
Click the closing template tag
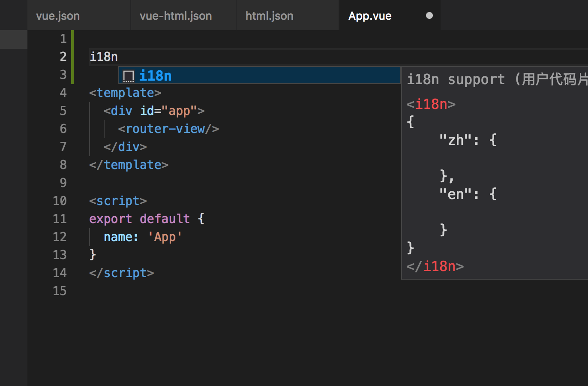coord(129,165)
